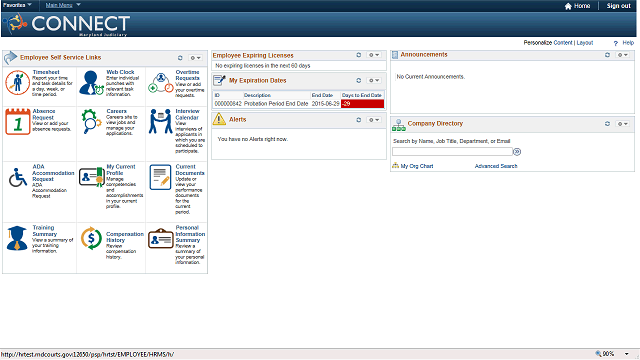This screenshot has height=360, width=640.
Task: Expand the Company Directory gear dropdown
Action: (622, 124)
